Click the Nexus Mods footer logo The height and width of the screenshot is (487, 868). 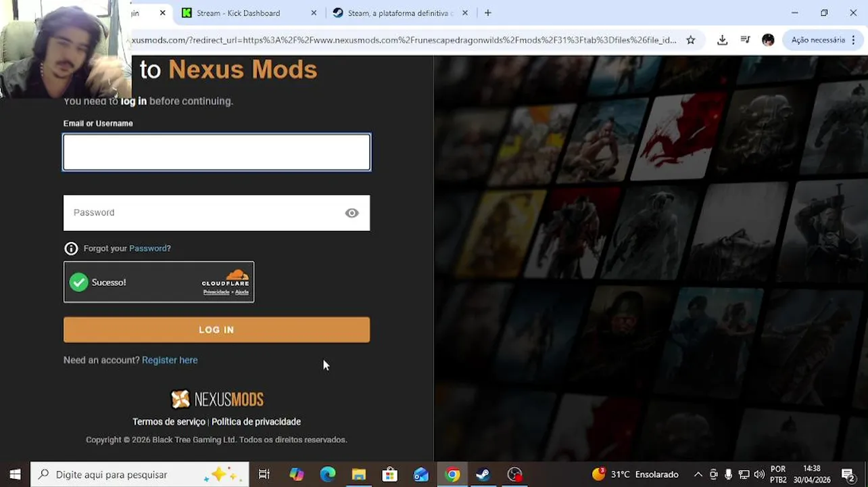216,399
